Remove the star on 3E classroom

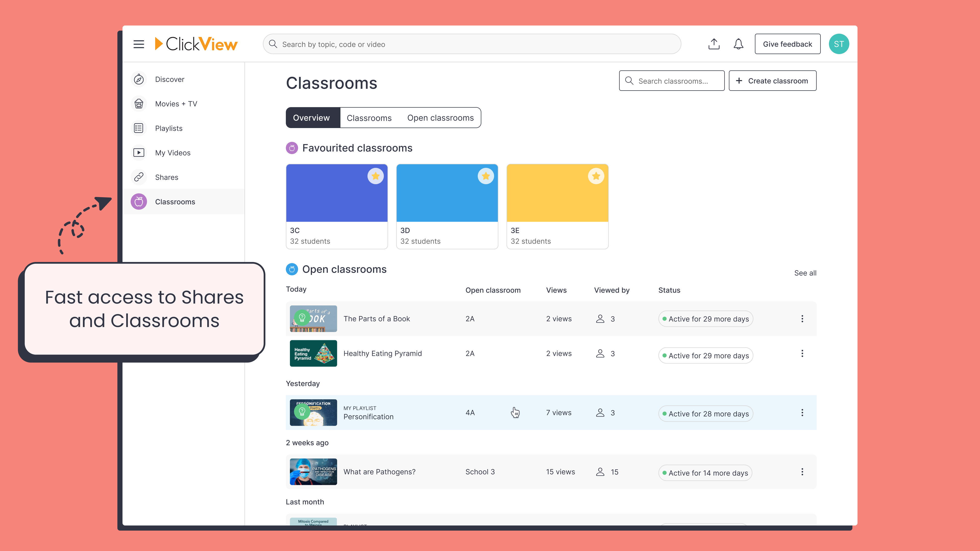tap(596, 176)
